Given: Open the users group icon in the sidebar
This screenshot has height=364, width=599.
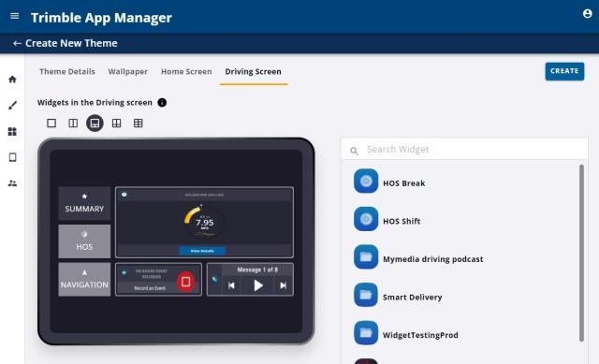Looking at the screenshot, I should point(12,183).
